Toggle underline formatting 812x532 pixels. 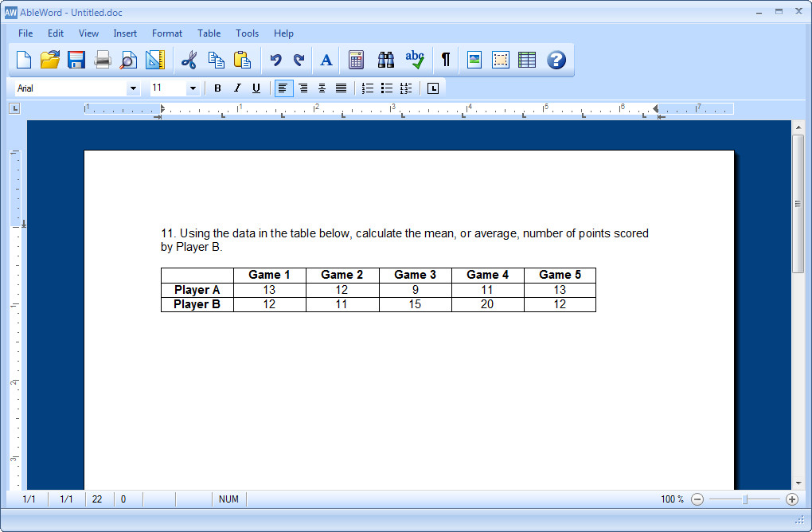pyautogui.click(x=256, y=88)
